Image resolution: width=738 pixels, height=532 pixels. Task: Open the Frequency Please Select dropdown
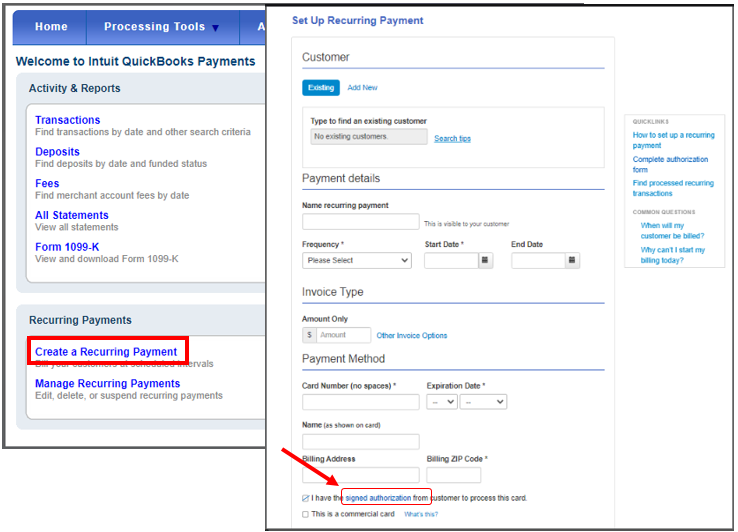coord(357,260)
